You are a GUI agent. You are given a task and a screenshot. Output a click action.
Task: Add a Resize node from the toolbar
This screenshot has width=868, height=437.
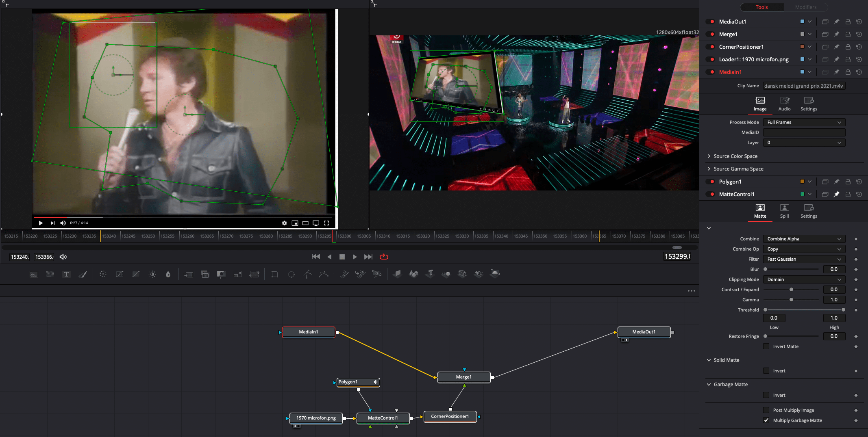[x=238, y=274]
